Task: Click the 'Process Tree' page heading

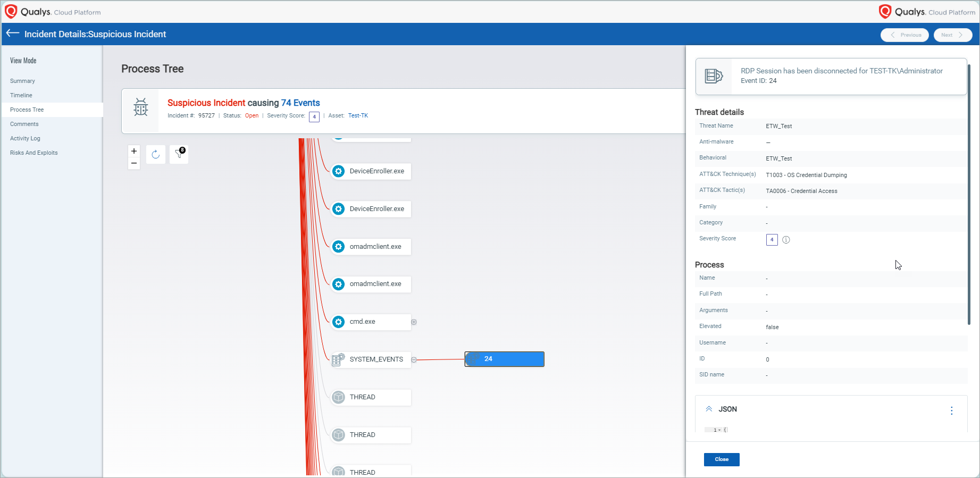Action: coord(153,69)
